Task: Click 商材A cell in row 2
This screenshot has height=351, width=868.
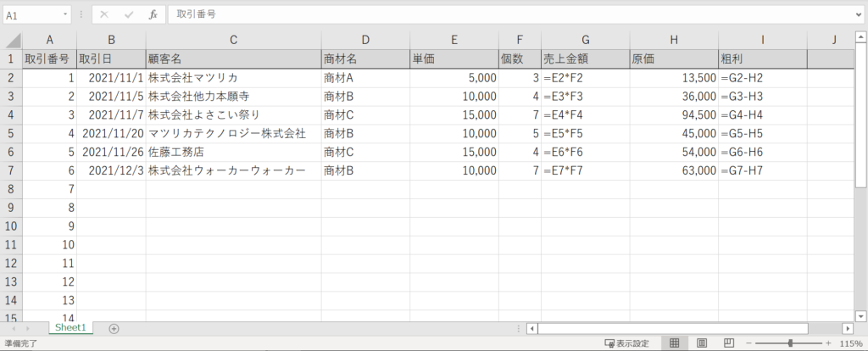Action: point(365,78)
